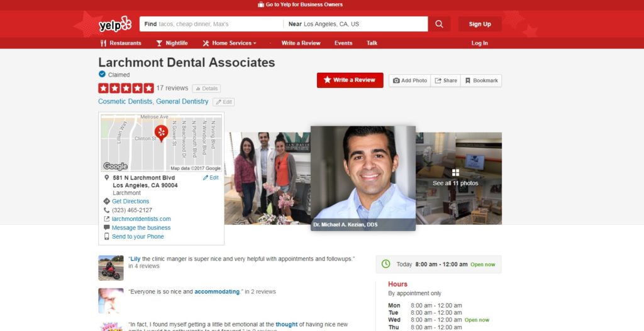Screen dimensions: 644x331
Task: Click the Log In link
Action: click(480, 43)
